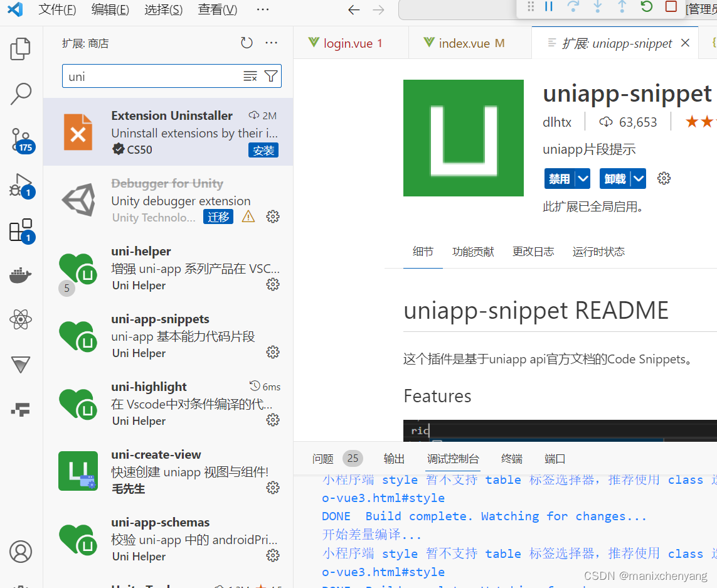Viewport: 717px width, 588px height.
Task: Open the Search view in activity bar
Action: pyautogui.click(x=21, y=94)
